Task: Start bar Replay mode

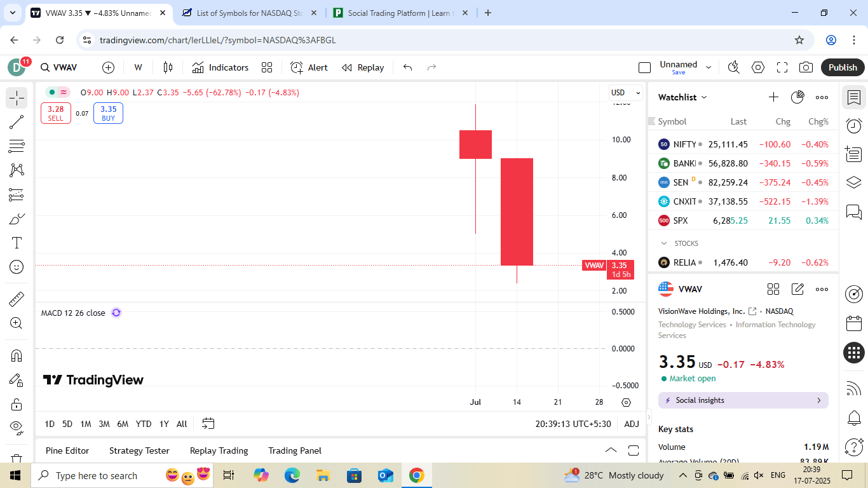Action: point(363,67)
